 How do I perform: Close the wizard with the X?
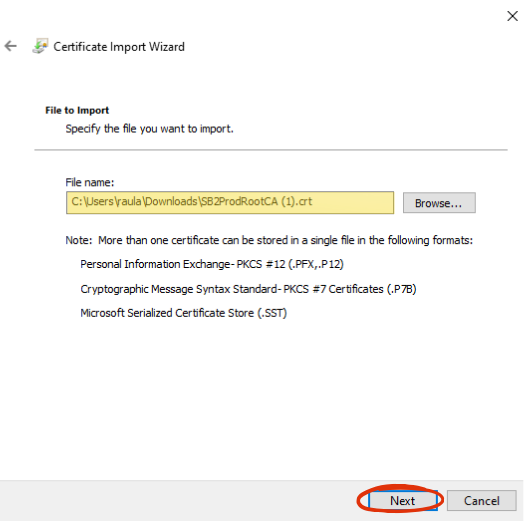pyautogui.click(x=512, y=16)
